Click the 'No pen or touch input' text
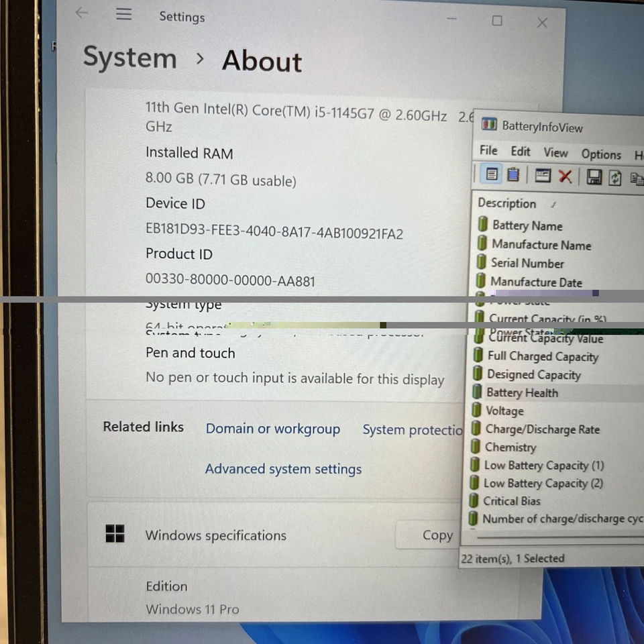Viewport: 644px width, 644px height. tap(294, 378)
